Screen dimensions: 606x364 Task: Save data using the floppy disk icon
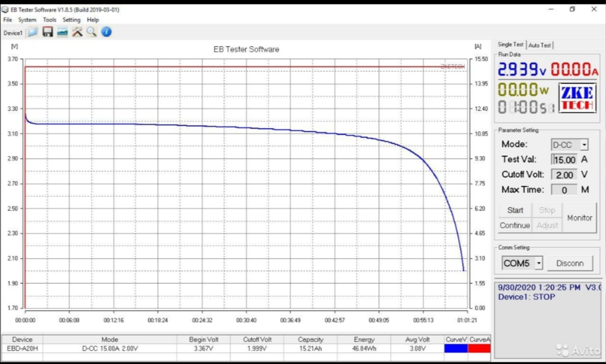click(48, 32)
